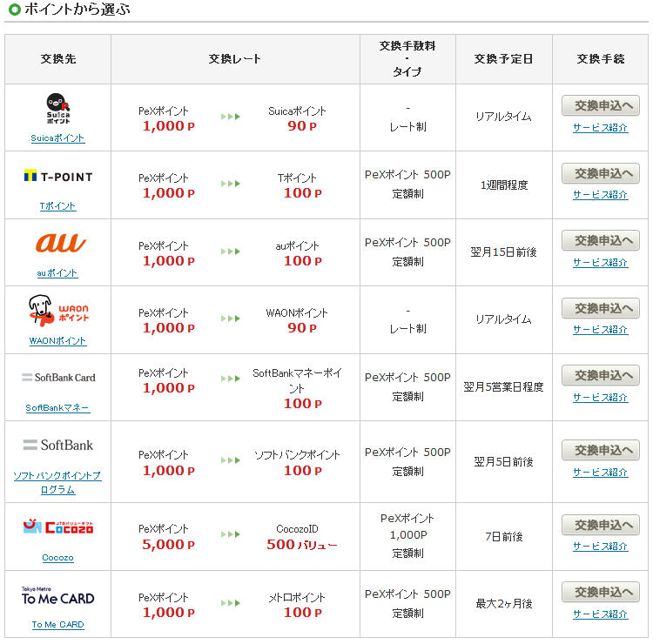Viewport: 653px width, 644px height.
Task: Click the 交換先 column header
Action: coord(57,59)
